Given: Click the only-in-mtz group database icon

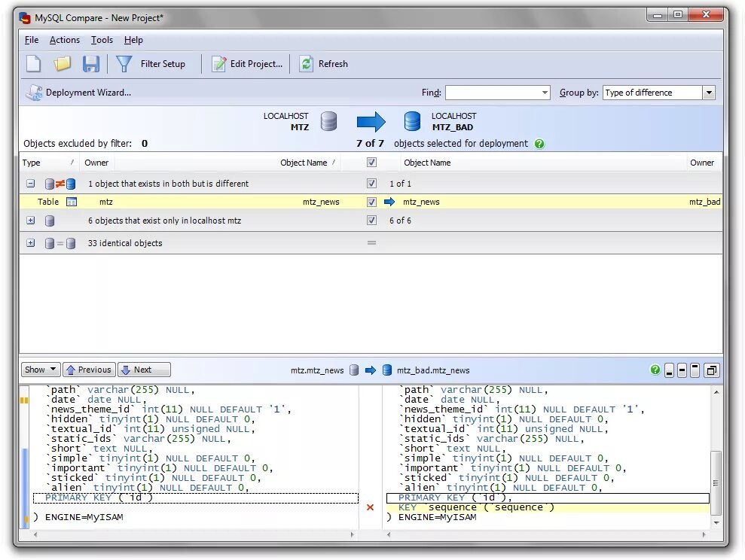Looking at the screenshot, I should tap(50, 221).
